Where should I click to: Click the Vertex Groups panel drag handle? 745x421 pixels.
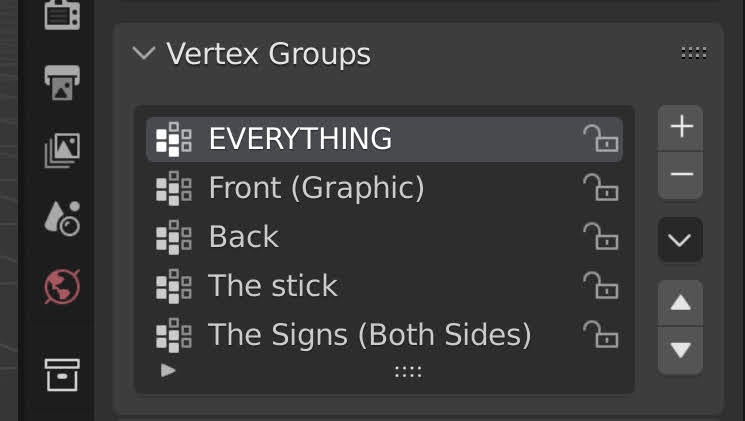[x=693, y=53]
